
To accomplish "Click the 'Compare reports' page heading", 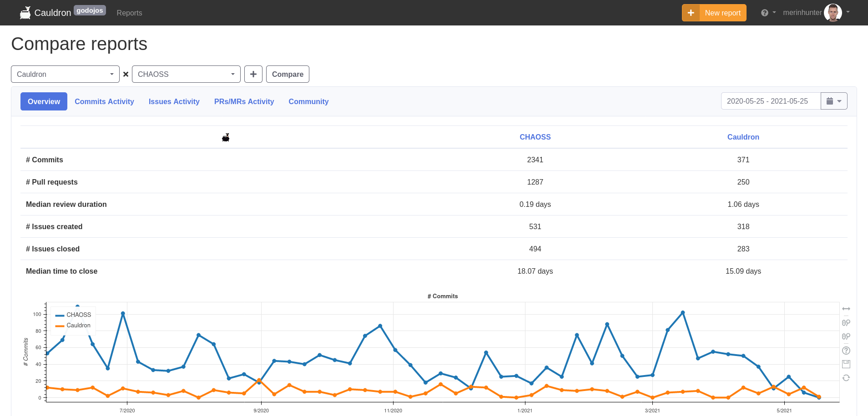I will 79,44.
